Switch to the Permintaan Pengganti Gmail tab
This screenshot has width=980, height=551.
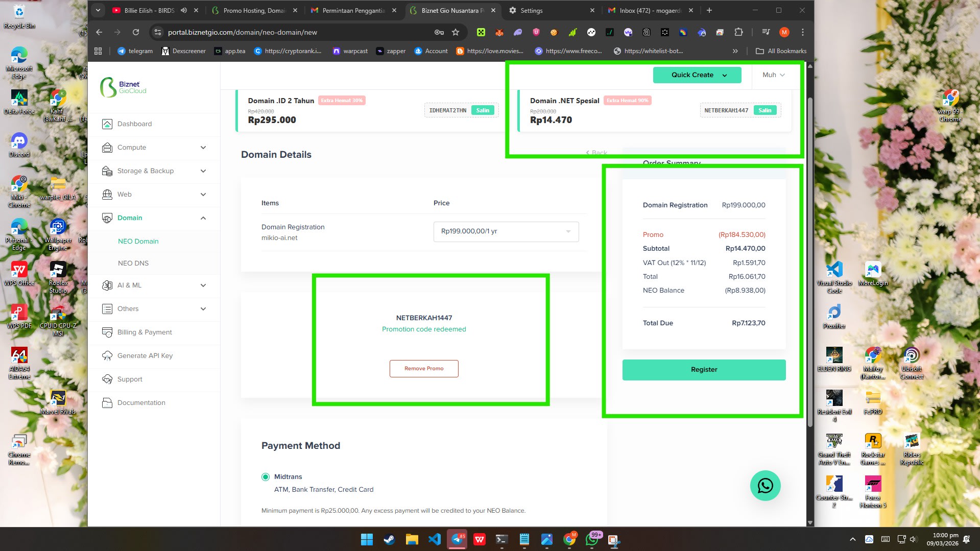tap(354, 10)
